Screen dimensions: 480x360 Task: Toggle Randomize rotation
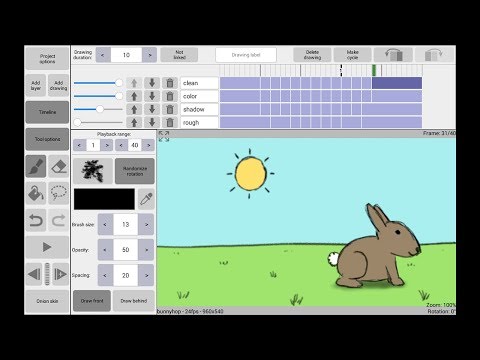tap(135, 171)
